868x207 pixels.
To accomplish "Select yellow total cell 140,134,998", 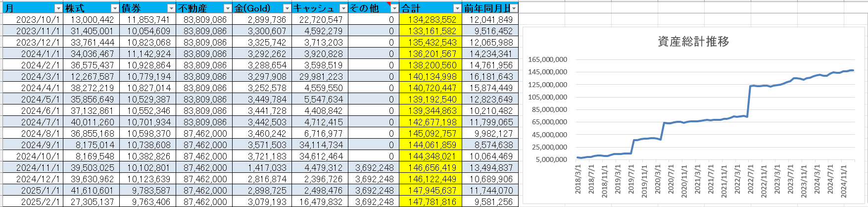I will pos(431,77).
